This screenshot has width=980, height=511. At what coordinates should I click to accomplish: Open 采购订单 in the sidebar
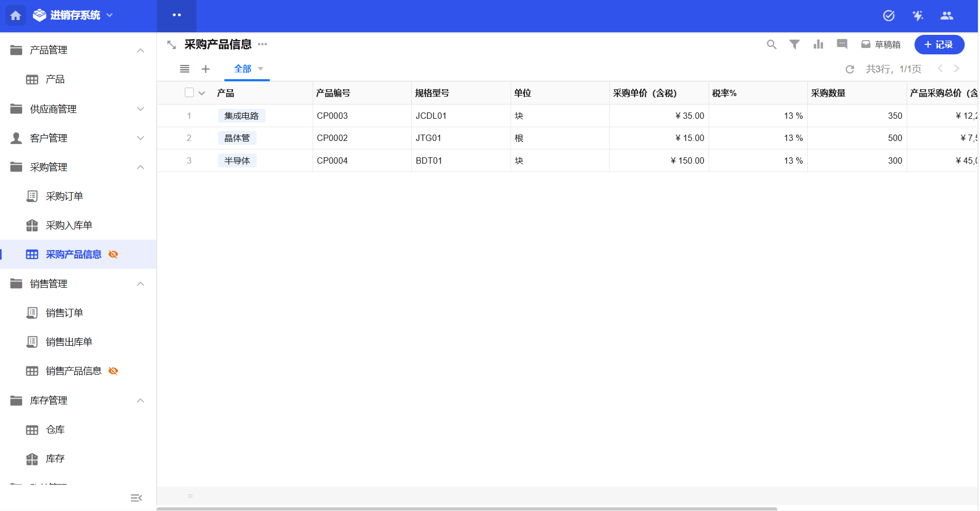coord(64,196)
